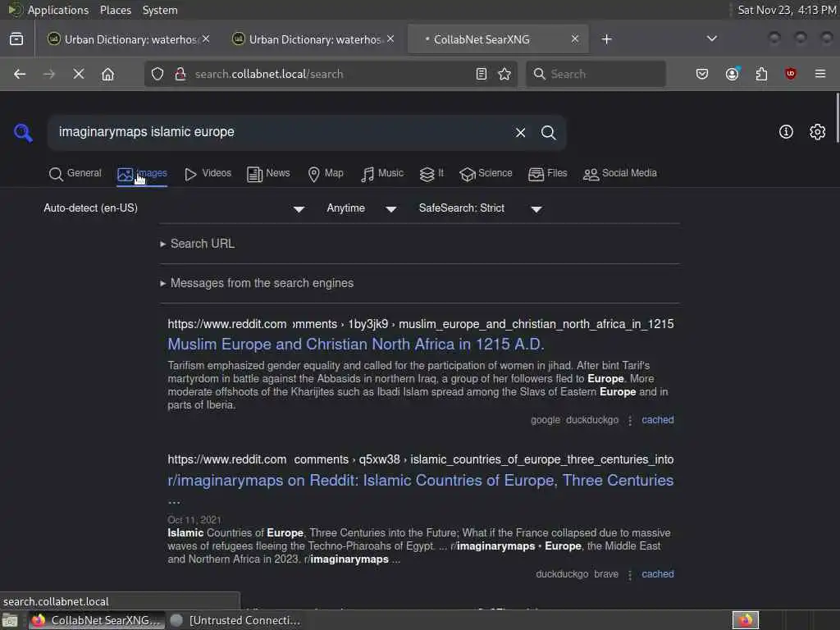Click the clock Sat Nov 23
This screenshot has width=840, height=630.
[786, 10]
